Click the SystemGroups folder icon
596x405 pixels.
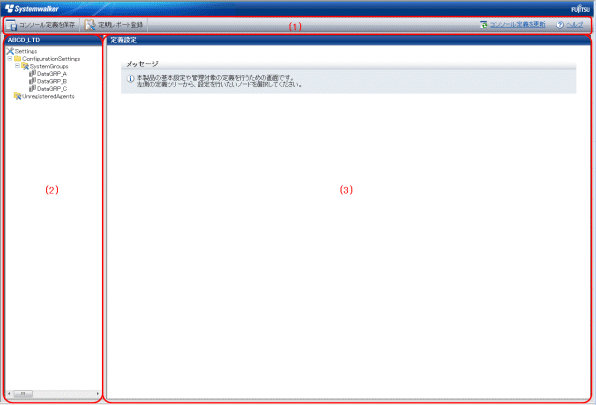click(25, 66)
